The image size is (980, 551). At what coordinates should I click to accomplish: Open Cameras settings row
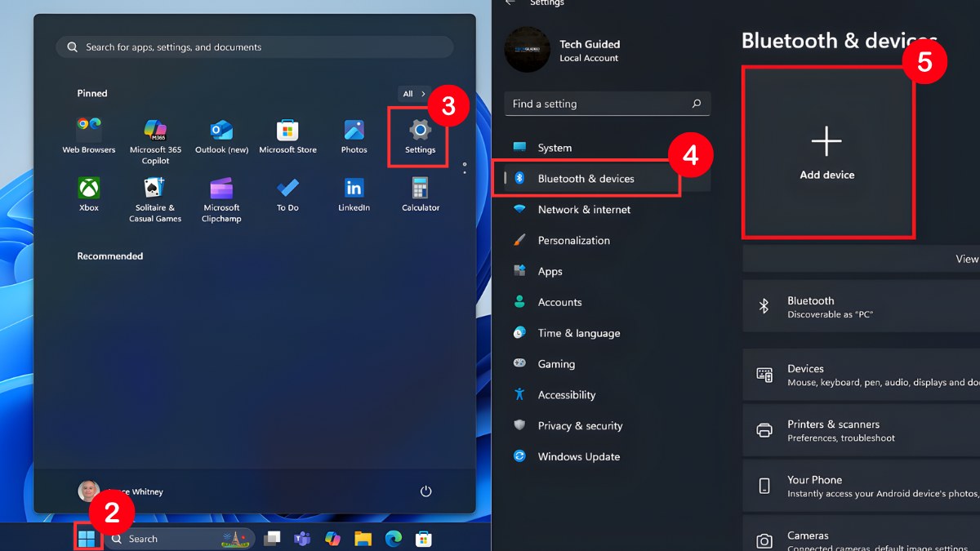862,535
